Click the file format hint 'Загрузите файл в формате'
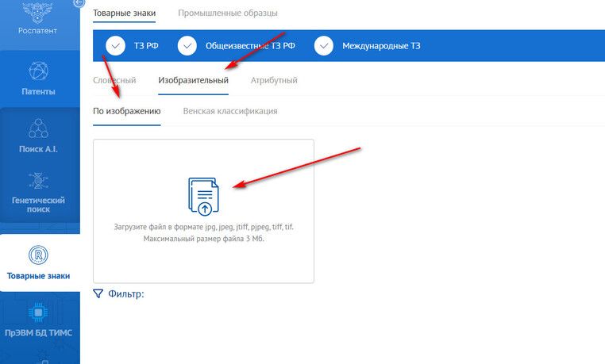This screenshot has height=364, width=605. tap(159, 227)
